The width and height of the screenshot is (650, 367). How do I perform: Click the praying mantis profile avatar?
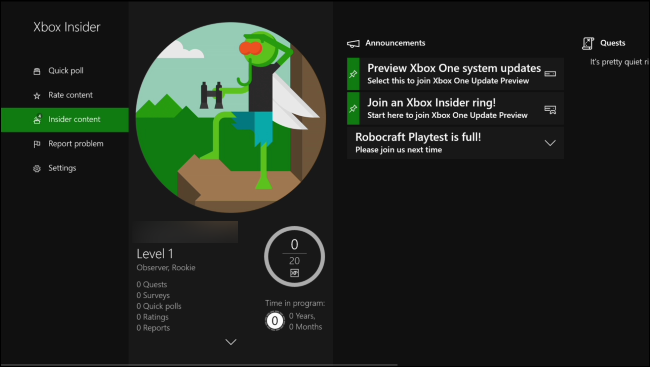click(231, 117)
